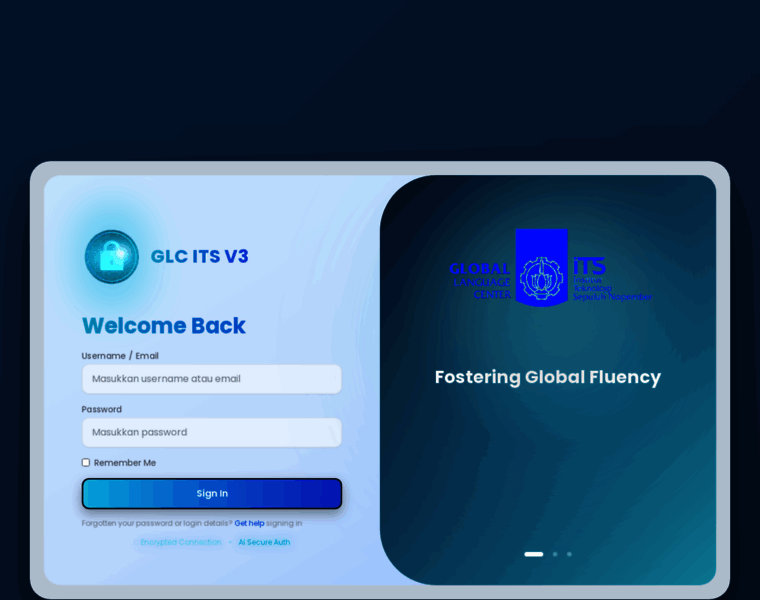
Task: Tick the Remember Me checkbox
Action: [x=86, y=463]
